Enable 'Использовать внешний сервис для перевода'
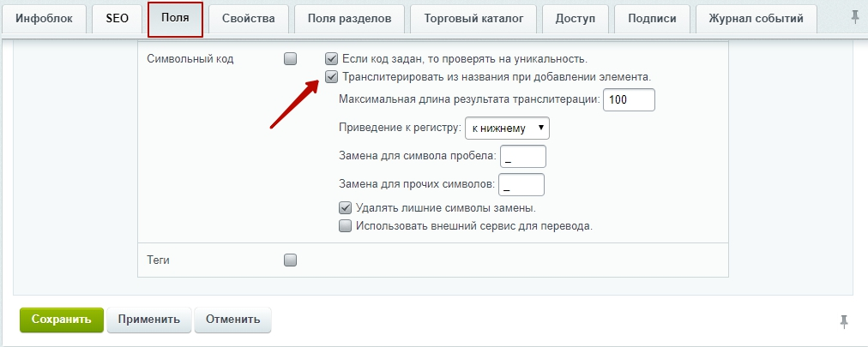This screenshot has height=347, width=868. (345, 226)
